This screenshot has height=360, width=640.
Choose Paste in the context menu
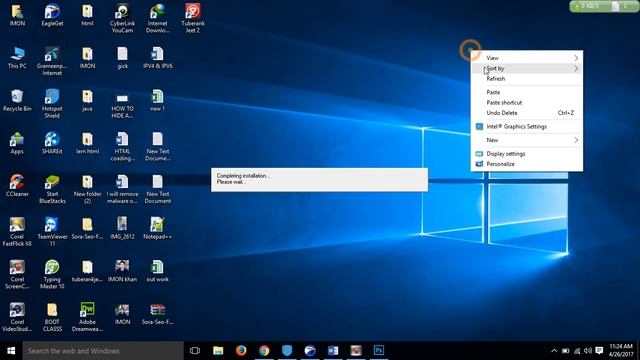pos(527,92)
